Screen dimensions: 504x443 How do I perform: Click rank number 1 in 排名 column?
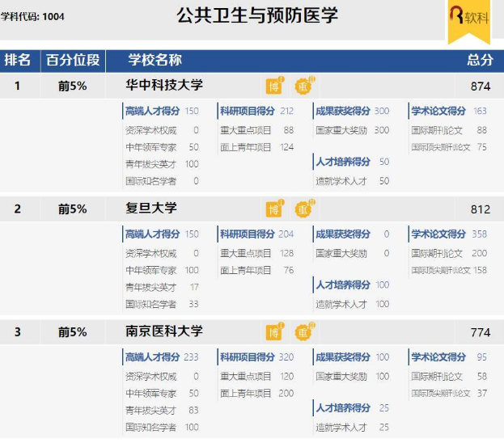pos(17,86)
